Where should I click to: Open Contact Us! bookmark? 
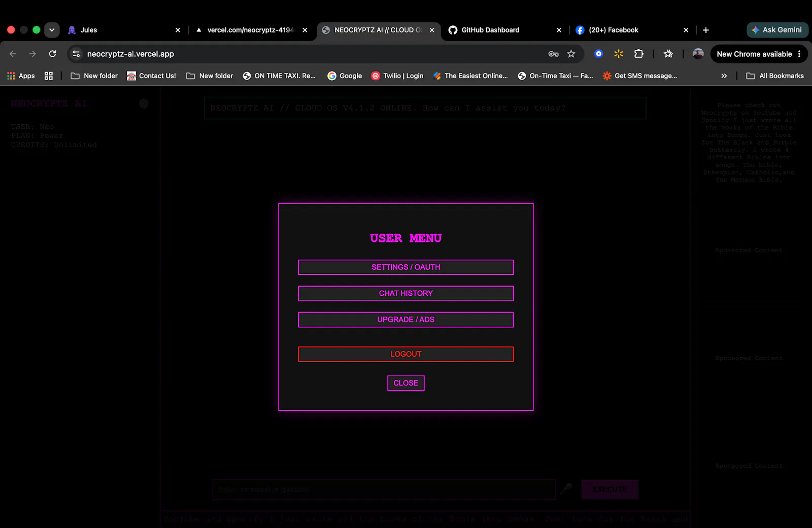coord(151,76)
